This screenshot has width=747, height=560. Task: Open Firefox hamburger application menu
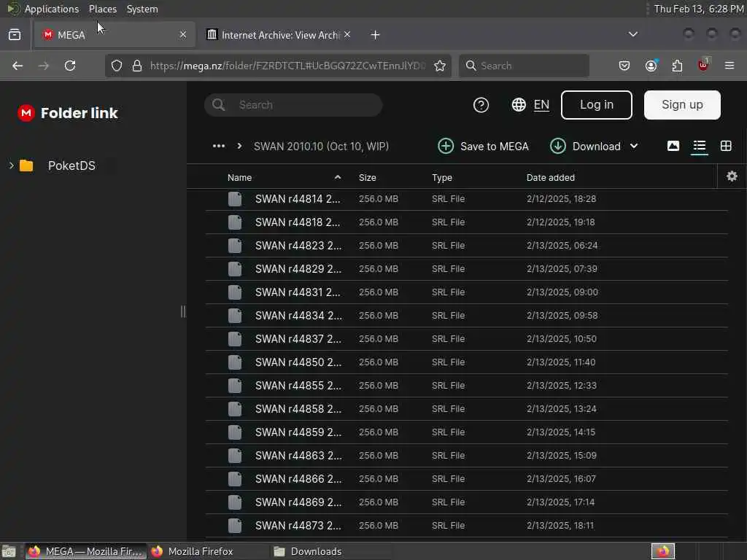coord(729,66)
